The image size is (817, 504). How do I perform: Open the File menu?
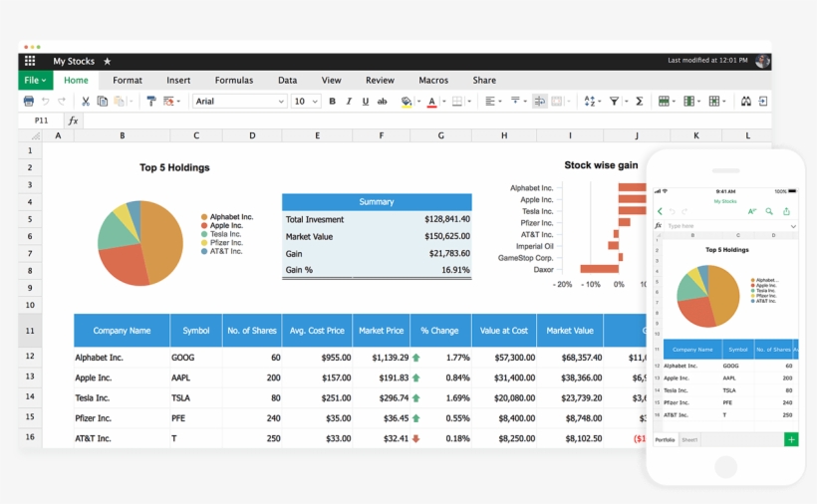coord(35,80)
